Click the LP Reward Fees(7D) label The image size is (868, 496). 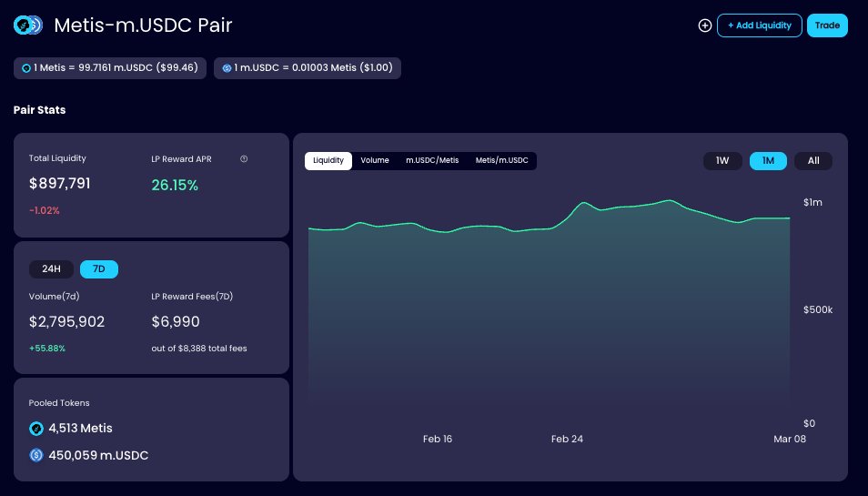click(192, 297)
